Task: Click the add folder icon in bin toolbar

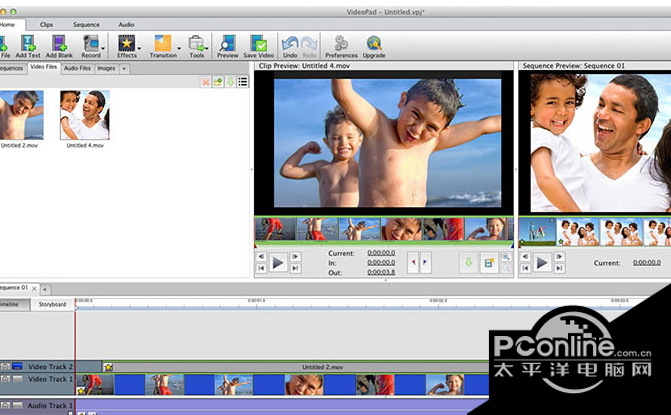Action: click(218, 82)
